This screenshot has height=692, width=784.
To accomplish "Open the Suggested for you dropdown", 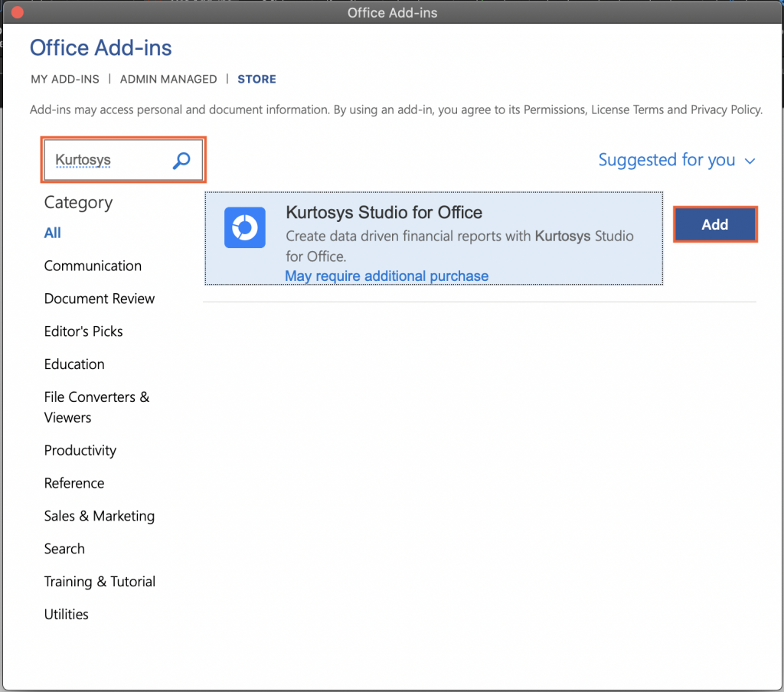I will pos(677,160).
